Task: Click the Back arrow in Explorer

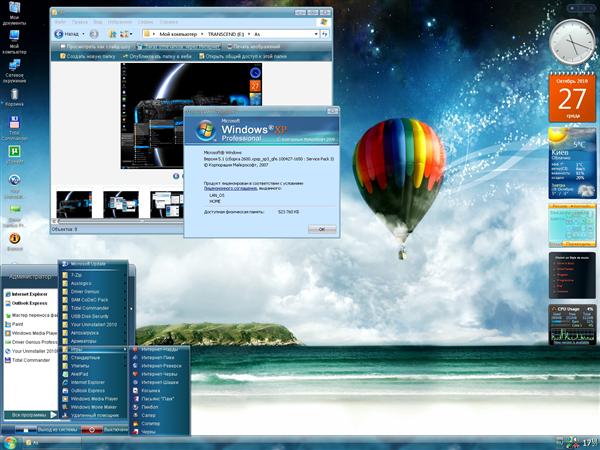Action: [x=59, y=34]
